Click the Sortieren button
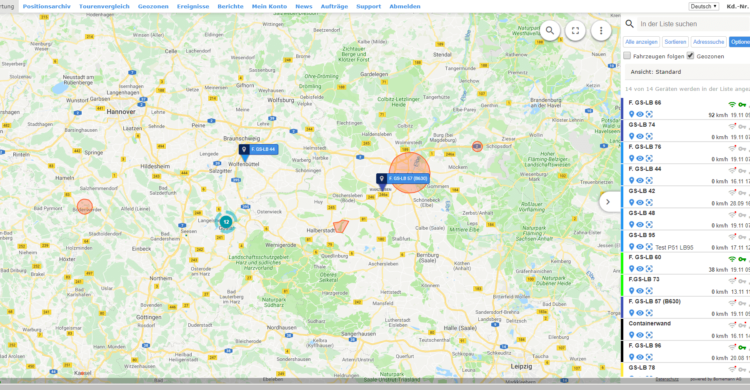 [x=675, y=42]
